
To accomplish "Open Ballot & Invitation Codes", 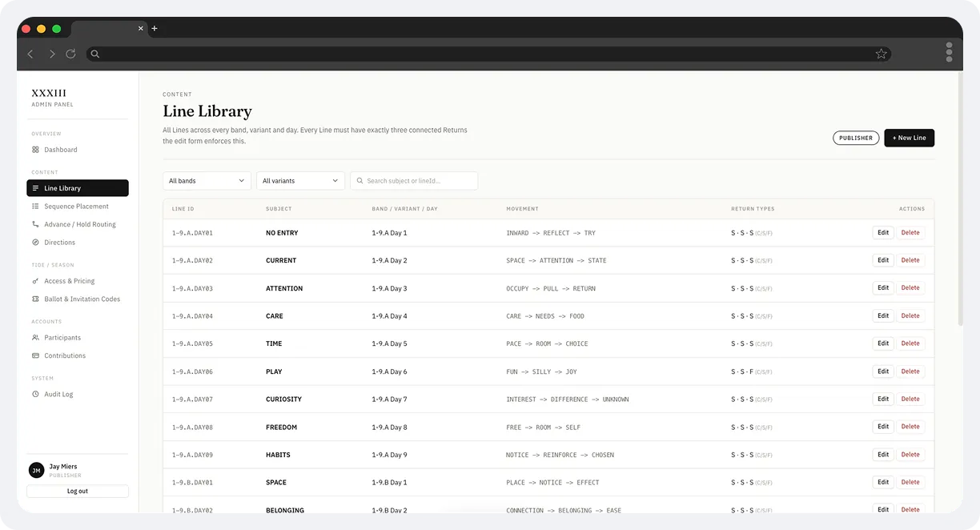I will 78,299.
